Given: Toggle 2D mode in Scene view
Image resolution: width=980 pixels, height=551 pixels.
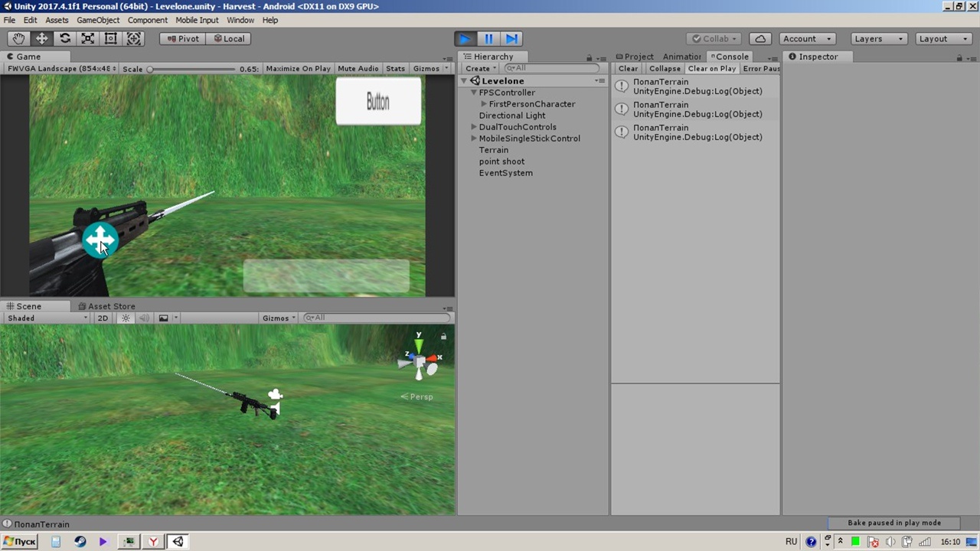Looking at the screenshot, I should 103,318.
